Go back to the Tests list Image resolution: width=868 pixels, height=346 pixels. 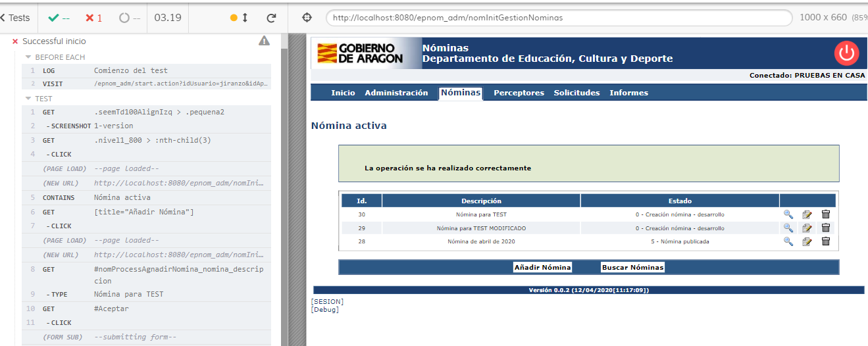coord(15,18)
